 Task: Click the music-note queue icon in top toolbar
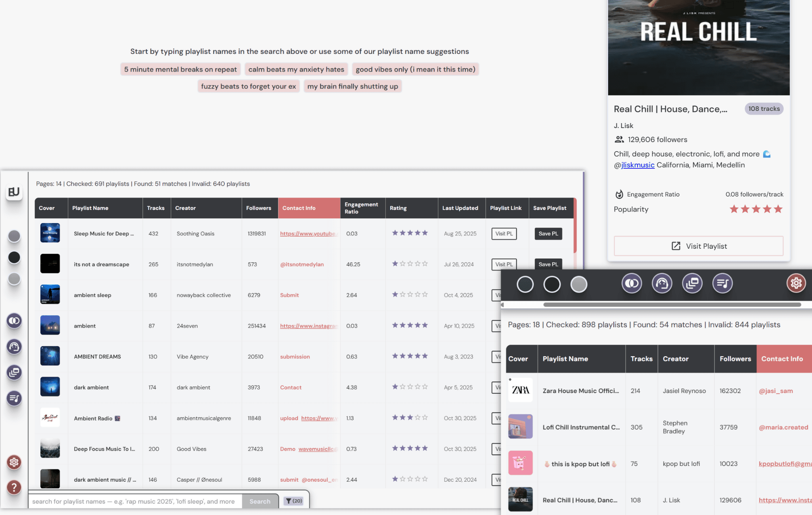722,283
